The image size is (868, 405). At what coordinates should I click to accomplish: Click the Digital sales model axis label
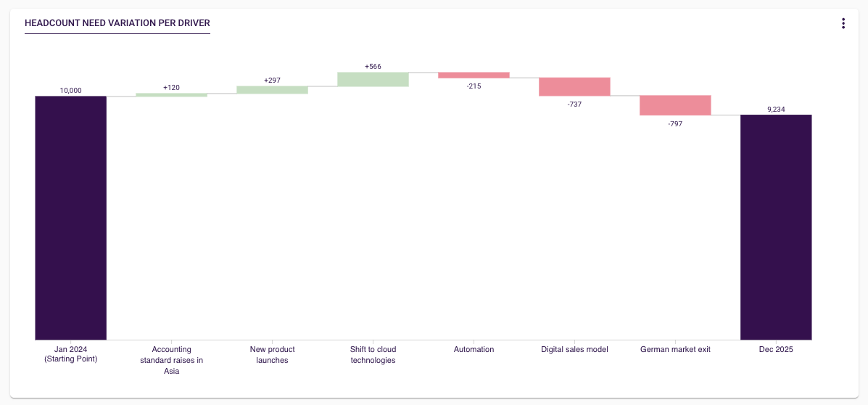click(x=574, y=350)
